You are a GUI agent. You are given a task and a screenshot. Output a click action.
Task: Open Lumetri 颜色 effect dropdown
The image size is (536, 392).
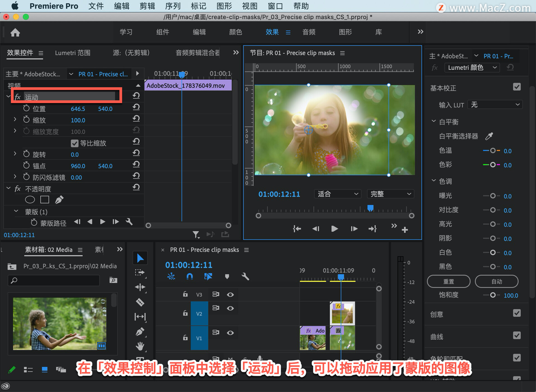click(472, 68)
